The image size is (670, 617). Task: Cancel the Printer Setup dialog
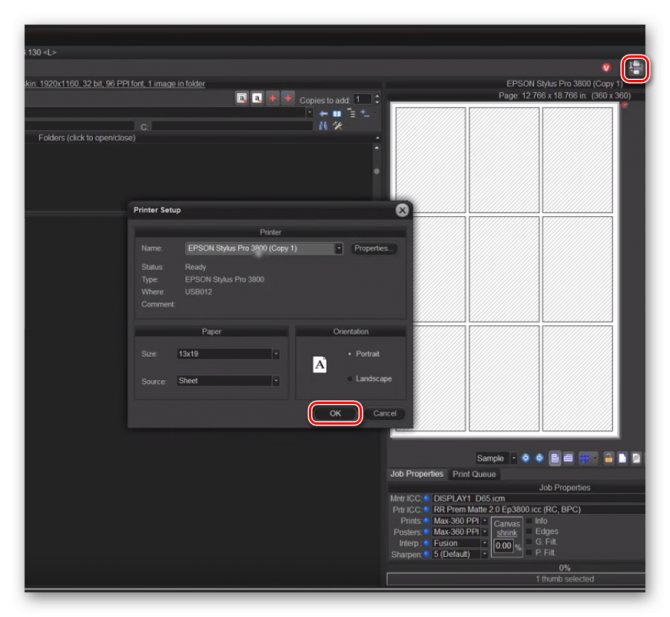[x=385, y=413]
